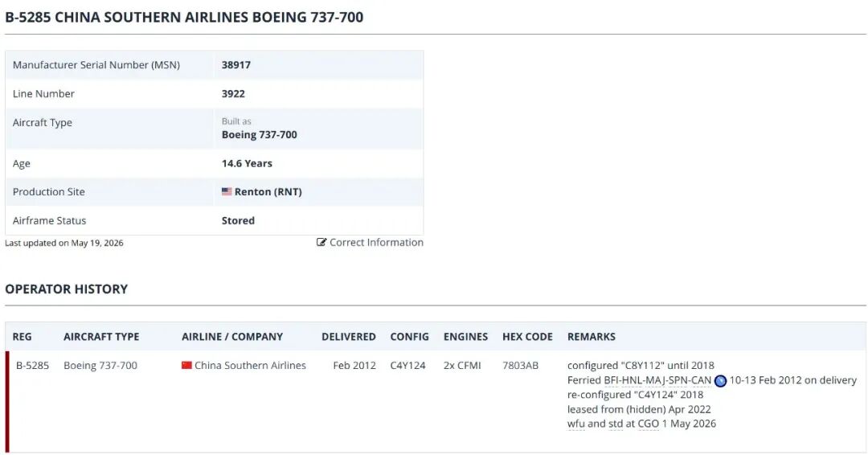868x455 pixels.
Task: Click the B-5285 registration entry
Action: click(x=32, y=365)
